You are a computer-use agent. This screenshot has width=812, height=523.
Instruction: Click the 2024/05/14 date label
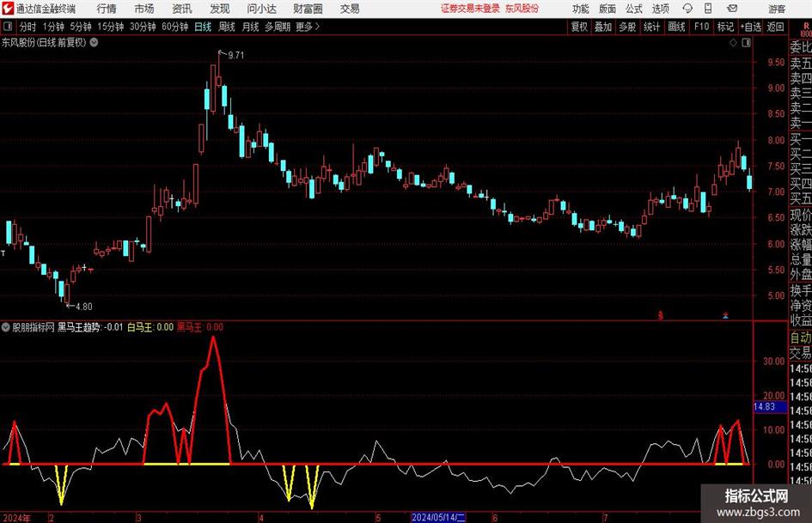pos(438,517)
